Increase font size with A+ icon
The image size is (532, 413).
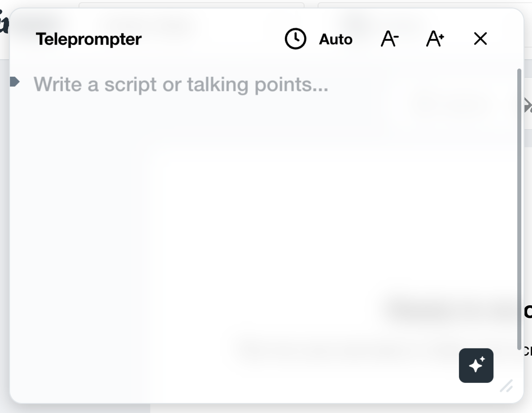pos(435,39)
